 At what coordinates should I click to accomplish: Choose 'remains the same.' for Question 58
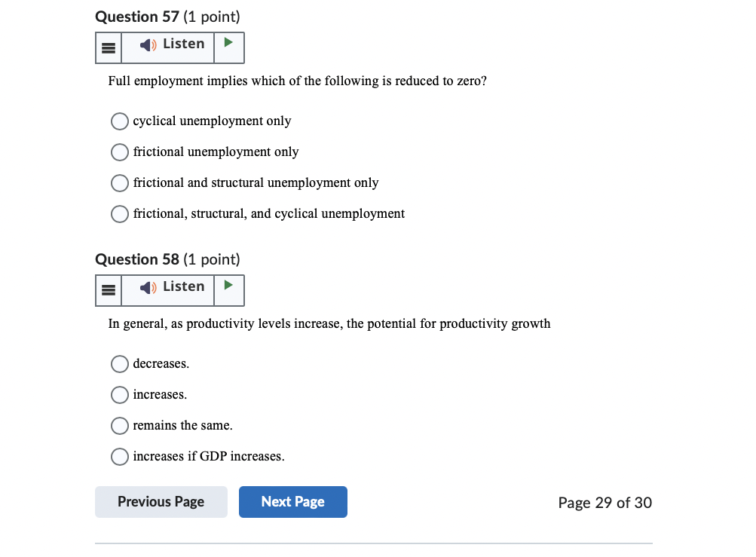(x=119, y=426)
